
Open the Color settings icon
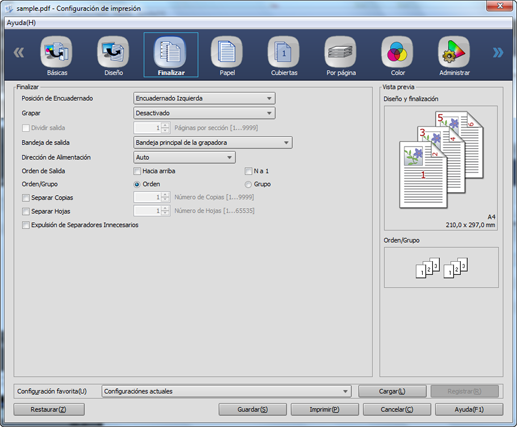397,52
